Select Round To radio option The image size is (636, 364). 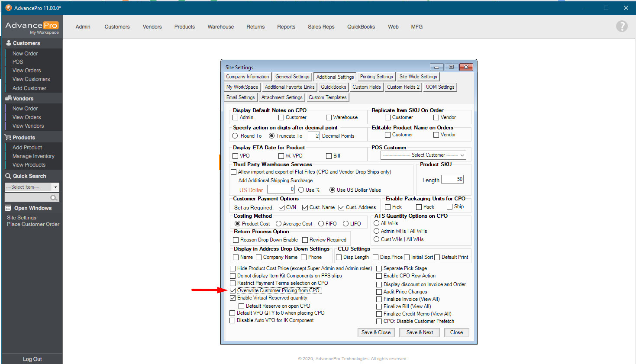tap(235, 136)
